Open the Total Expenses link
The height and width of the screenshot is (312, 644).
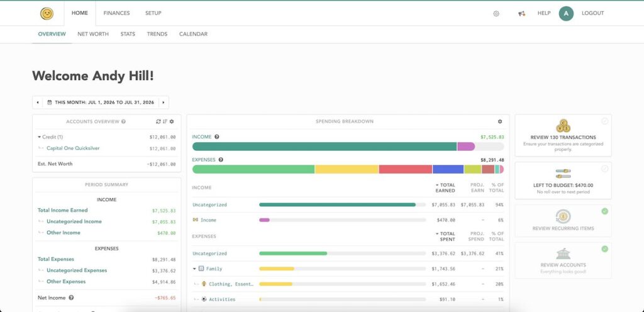click(56, 259)
